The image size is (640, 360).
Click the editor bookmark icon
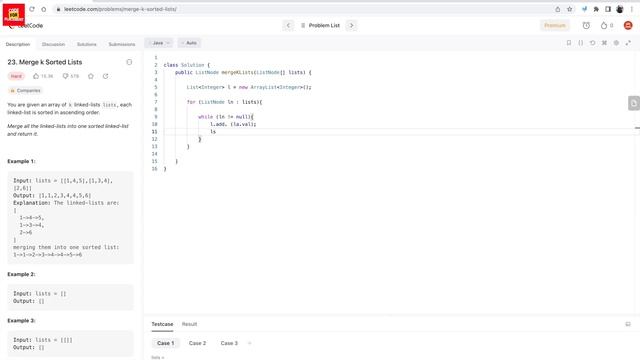point(569,43)
